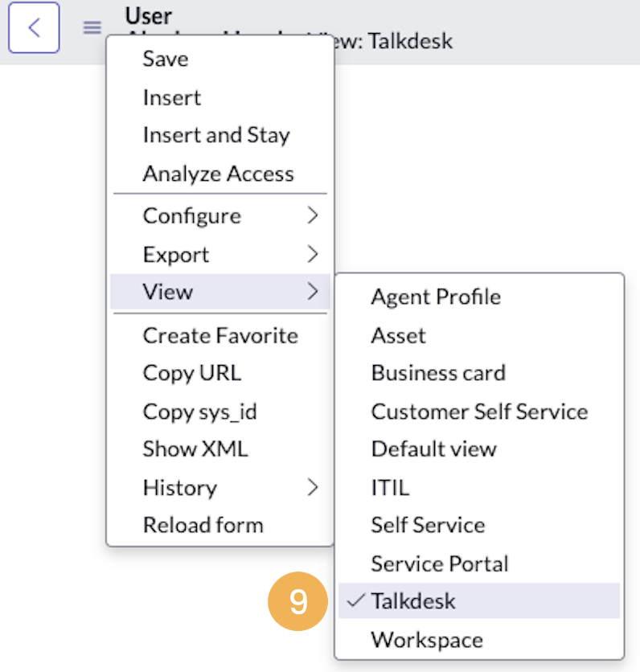Switch to the Agent Profile view
Viewport: 640px width, 672px height.
click(479, 297)
